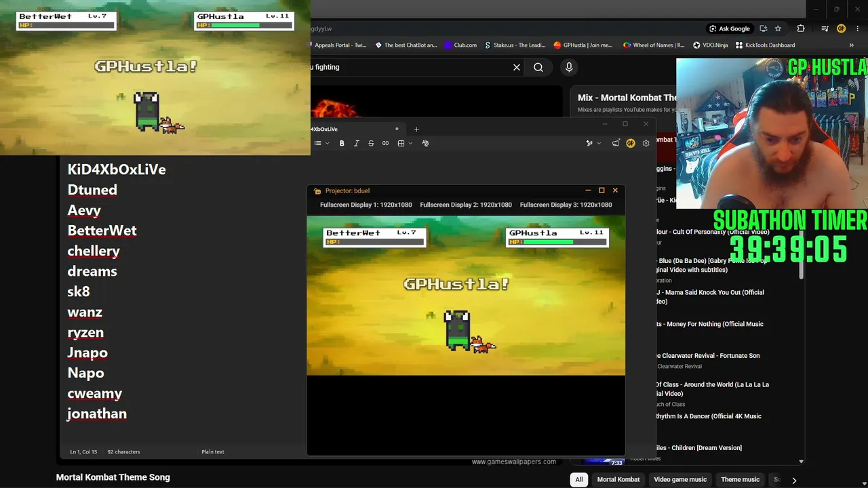The image size is (868, 488).
Task: Clear text formatting in the notes editor
Action: [425, 143]
